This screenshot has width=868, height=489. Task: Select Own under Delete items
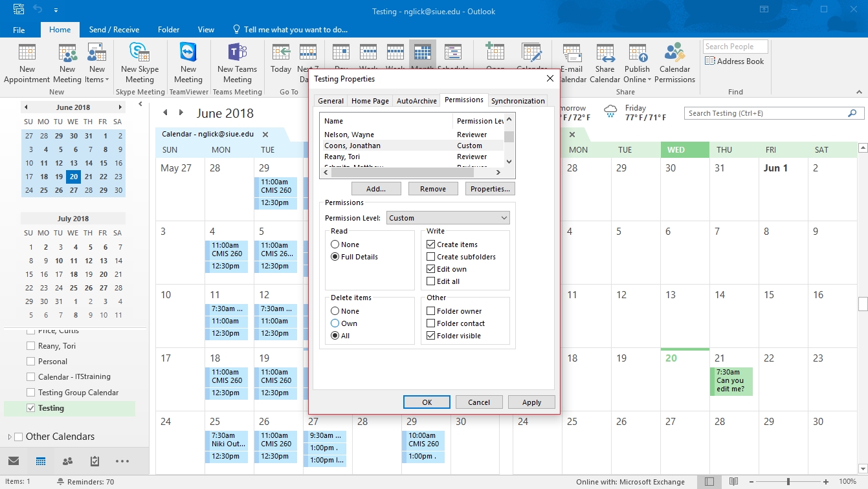335,323
